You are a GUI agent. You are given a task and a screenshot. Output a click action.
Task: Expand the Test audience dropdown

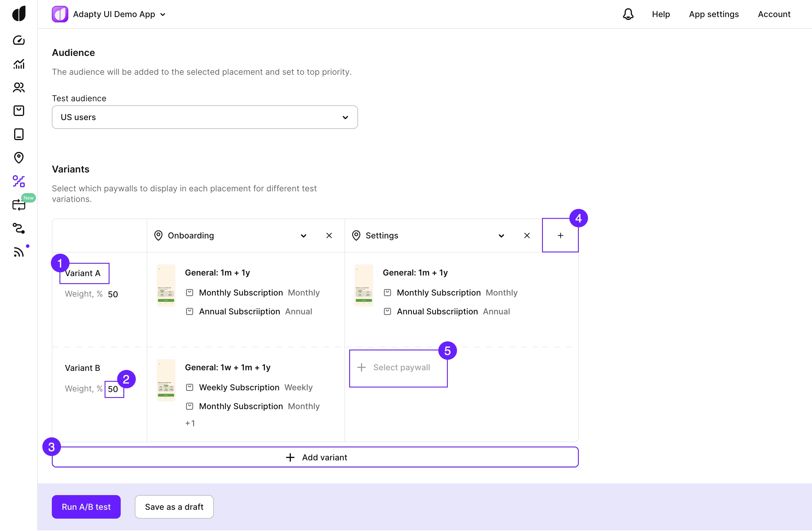point(205,117)
